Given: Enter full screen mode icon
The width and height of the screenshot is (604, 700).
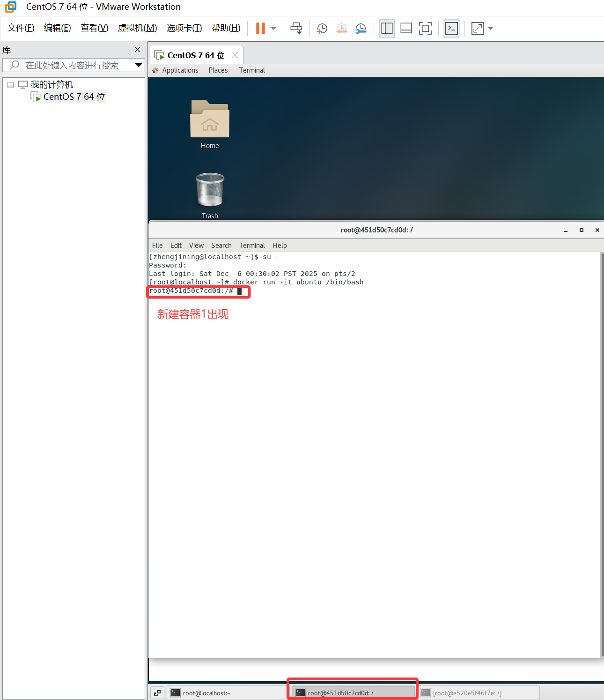Looking at the screenshot, I should (425, 29).
